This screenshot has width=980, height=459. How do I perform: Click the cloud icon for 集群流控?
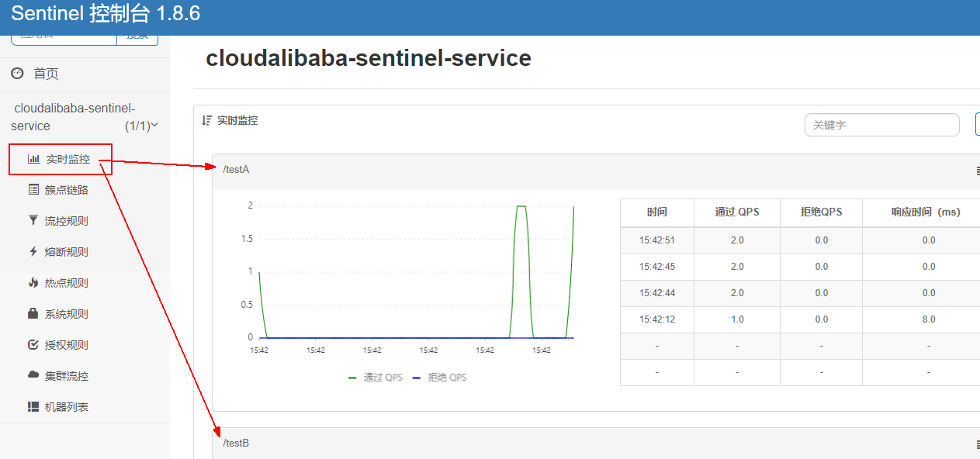[33, 375]
